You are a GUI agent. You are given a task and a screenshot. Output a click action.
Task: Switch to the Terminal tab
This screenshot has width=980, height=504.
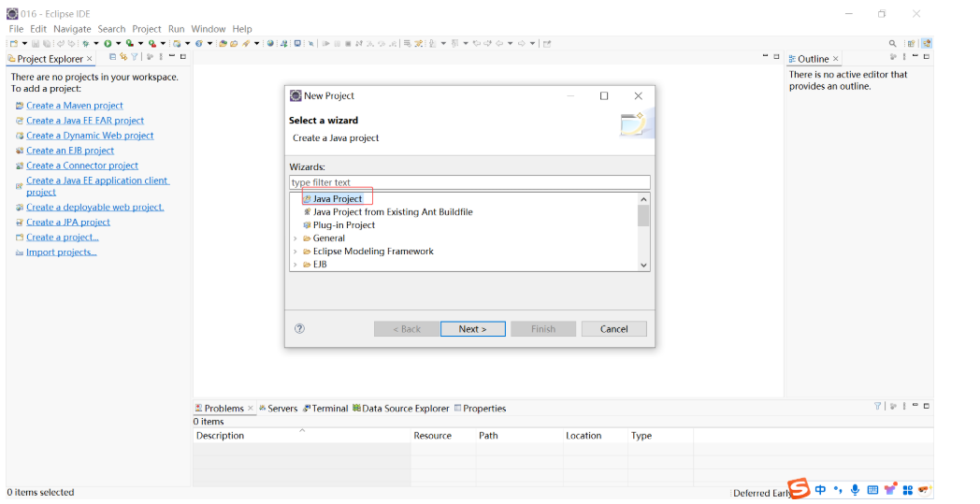(325, 409)
